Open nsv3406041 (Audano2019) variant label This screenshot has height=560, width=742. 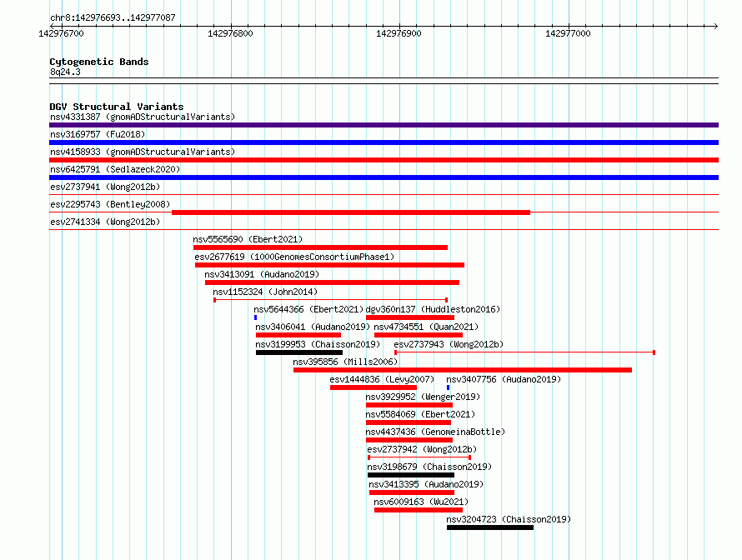(x=313, y=327)
